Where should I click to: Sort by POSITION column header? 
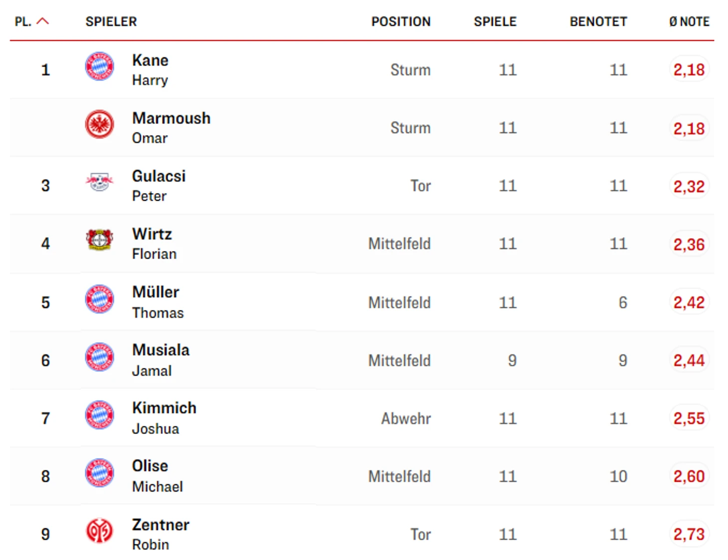400,21
